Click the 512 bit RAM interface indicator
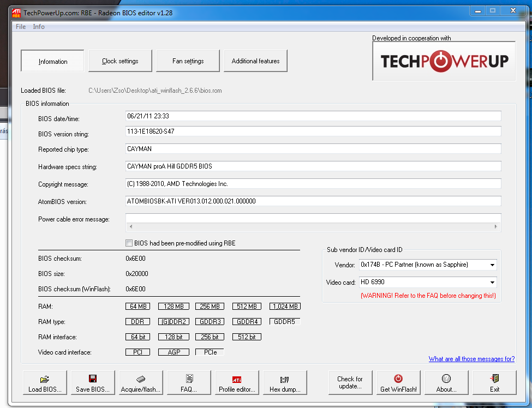532x408 pixels. (247, 337)
